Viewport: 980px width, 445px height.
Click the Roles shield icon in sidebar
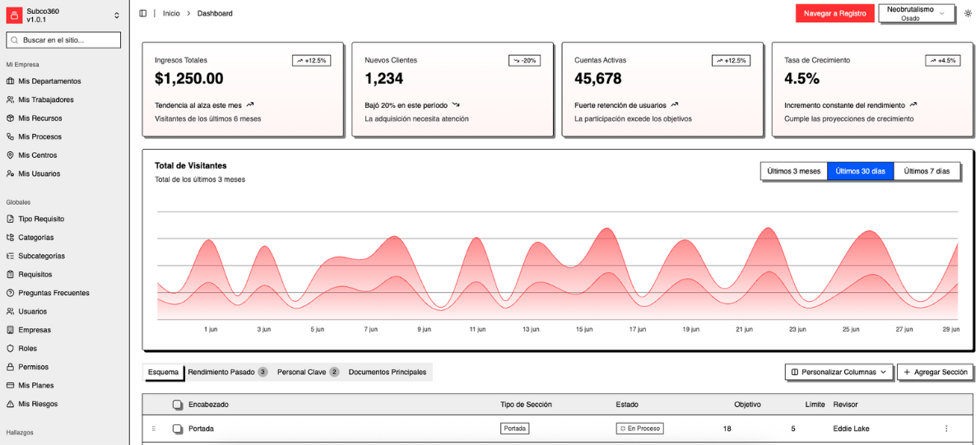coord(11,349)
